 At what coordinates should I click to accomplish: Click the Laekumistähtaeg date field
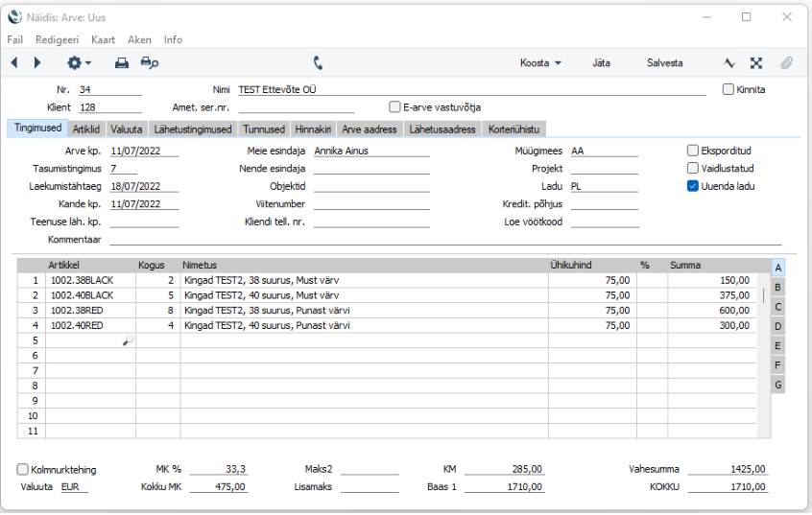(144, 186)
